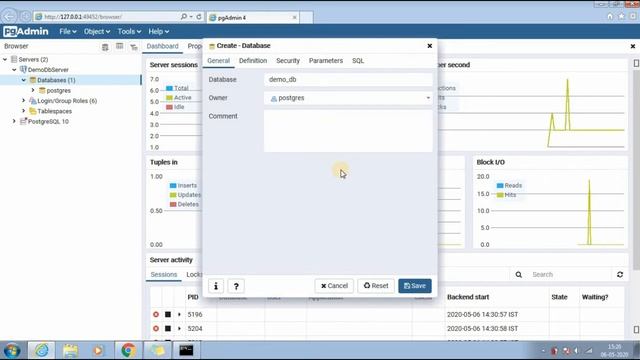Select Tablespaces in the browser tree
This screenshot has height=360, width=640.
coord(54,111)
